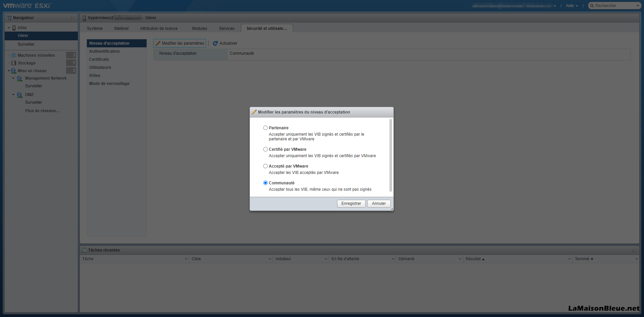Open the Certificats section
The height and width of the screenshot is (317, 644).
[116, 59]
